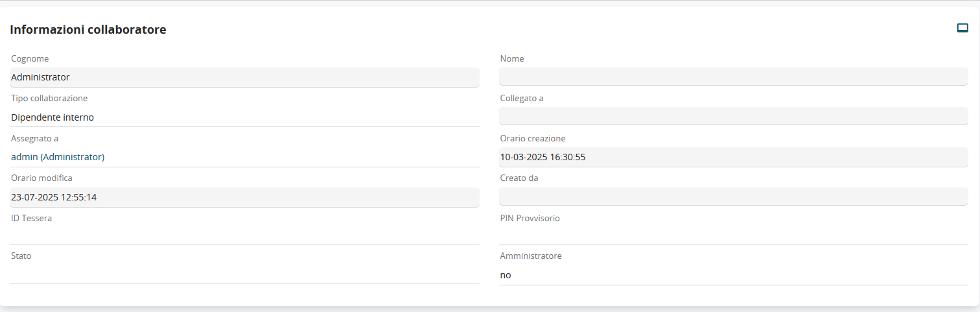
Task: Open the Assegnato a selector field
Action: click(x=244, y=157)
